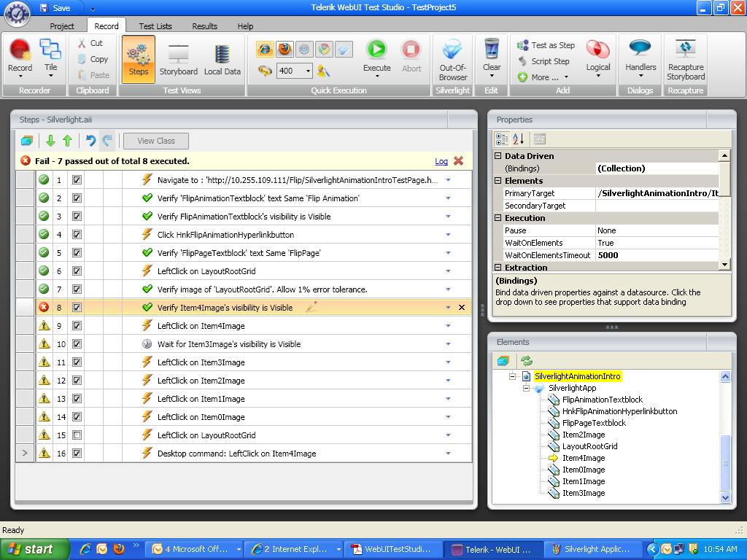Screen dimensions: 747x560
Task: Collapse the Data Driven properties section
Action: pyautogui.click(x=498, y=156)
